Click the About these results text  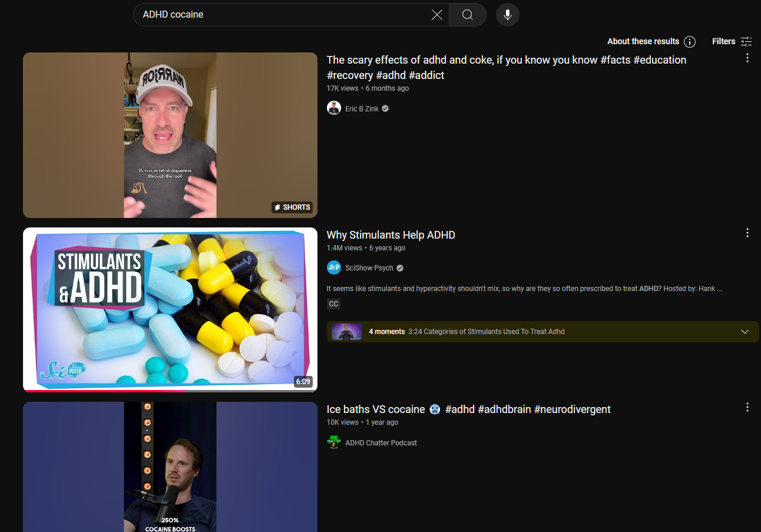tap(643, 41)
